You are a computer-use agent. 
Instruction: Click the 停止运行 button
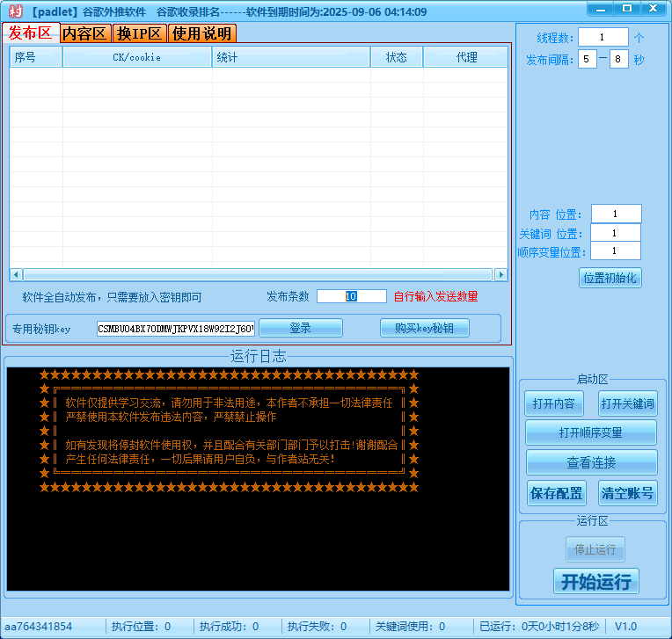(x=595, y=549)
